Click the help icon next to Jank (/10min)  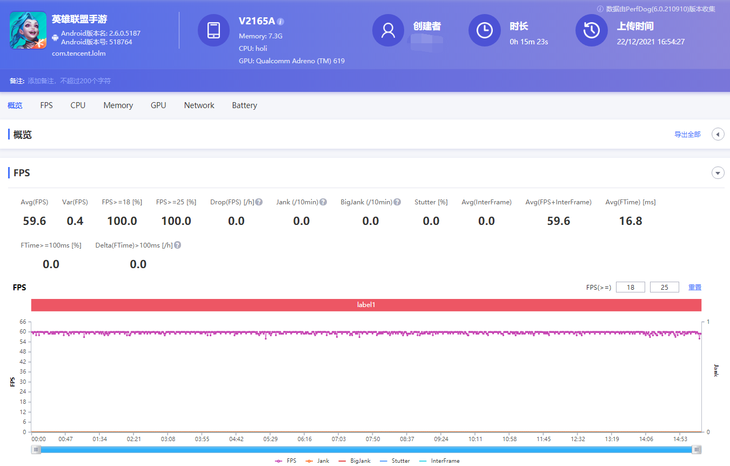[323, 202]
